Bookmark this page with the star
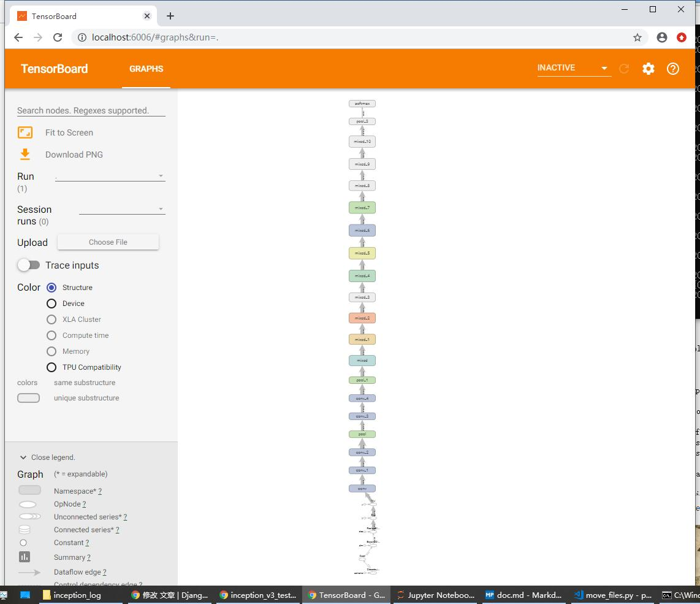 [637, 37]
